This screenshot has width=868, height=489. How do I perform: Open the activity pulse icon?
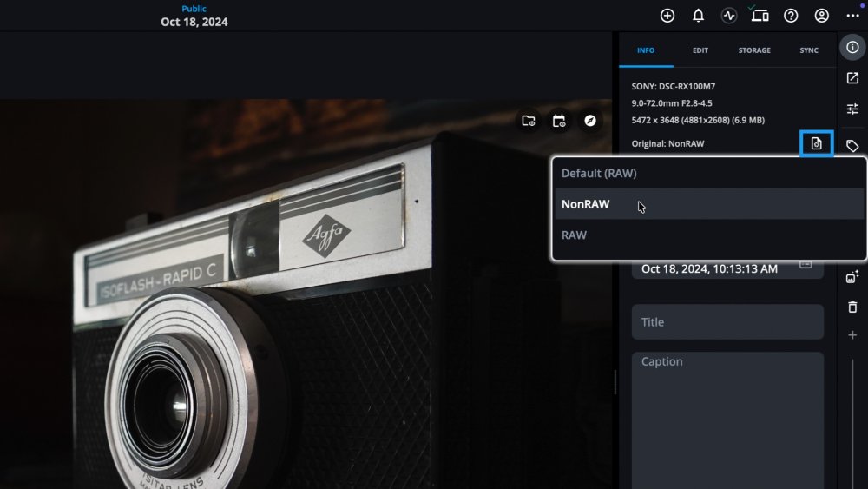click(x=729, y=16)
